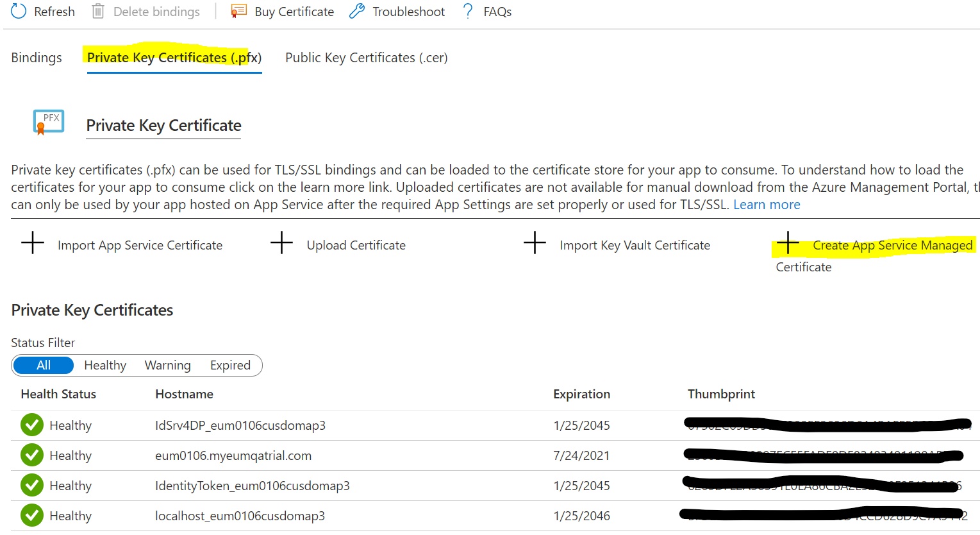
Task: Click plus icon beside Upload Certificate
Action: 281,244
